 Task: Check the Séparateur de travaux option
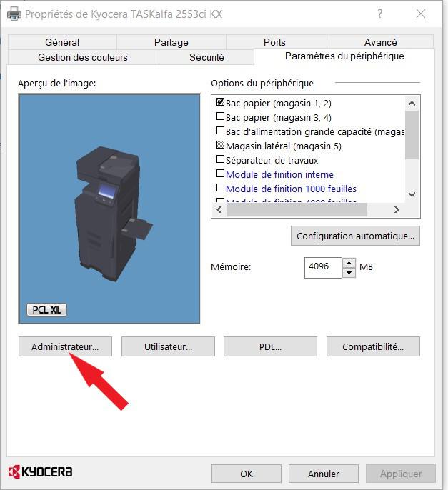click(221, 160)
